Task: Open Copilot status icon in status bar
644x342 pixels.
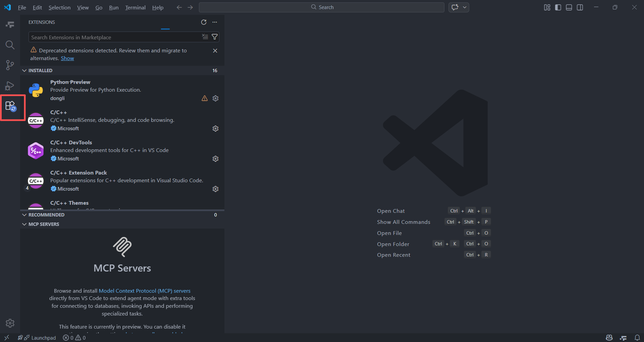Action: (609, 338)
